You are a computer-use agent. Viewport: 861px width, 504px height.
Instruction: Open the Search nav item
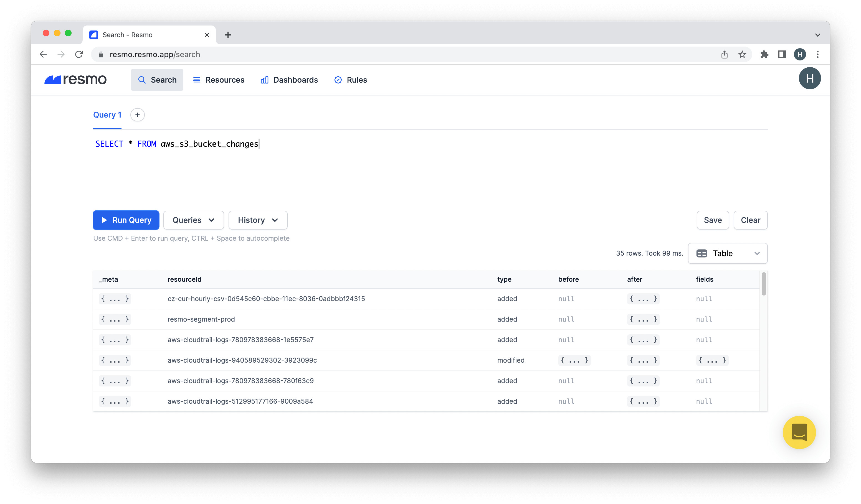tap(157, 80)
